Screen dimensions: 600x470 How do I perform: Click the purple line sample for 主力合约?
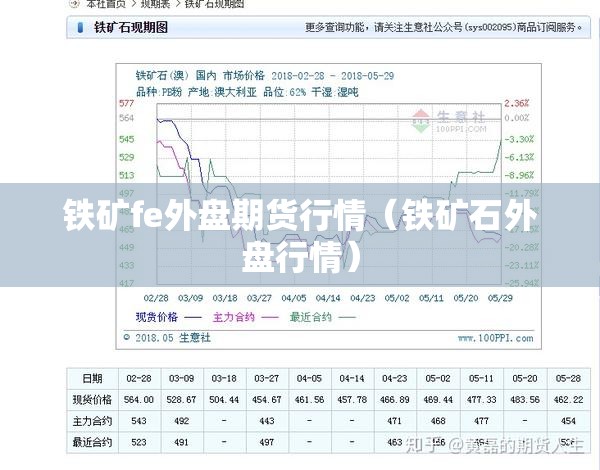click(269, 317)
